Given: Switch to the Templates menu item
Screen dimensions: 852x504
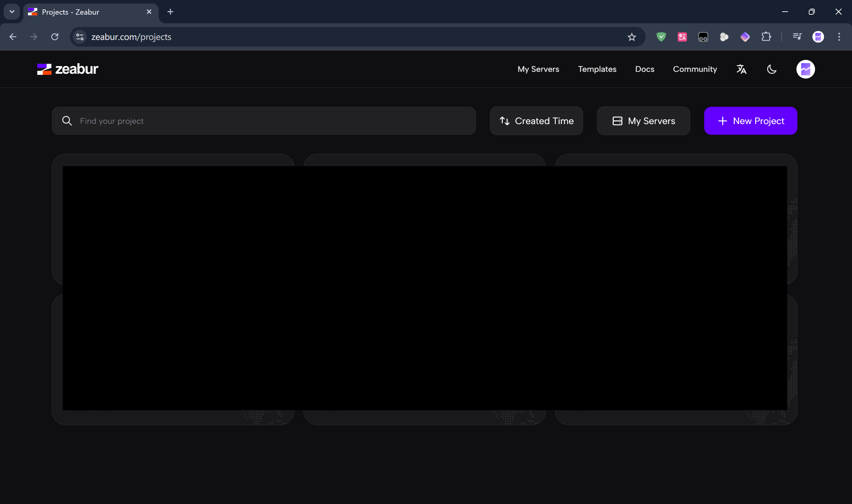Looking at the screenshot, I should [597, 69].
